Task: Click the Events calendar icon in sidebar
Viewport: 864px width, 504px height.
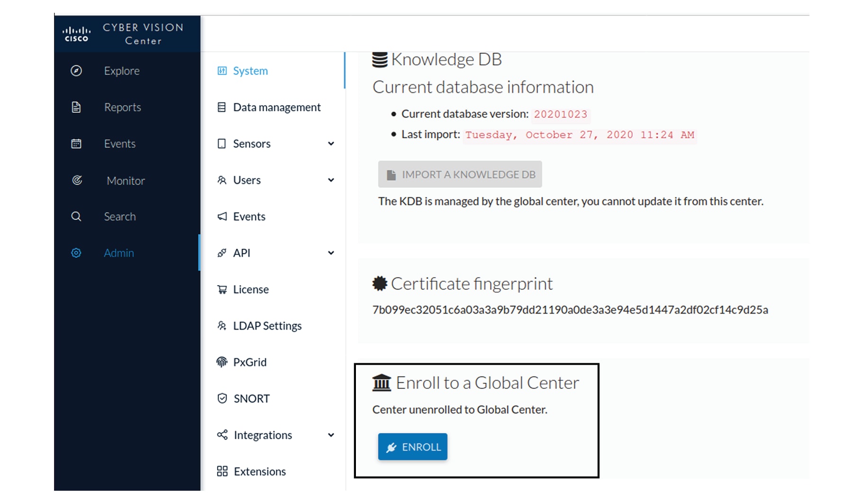Action: [x=76, y=144]
